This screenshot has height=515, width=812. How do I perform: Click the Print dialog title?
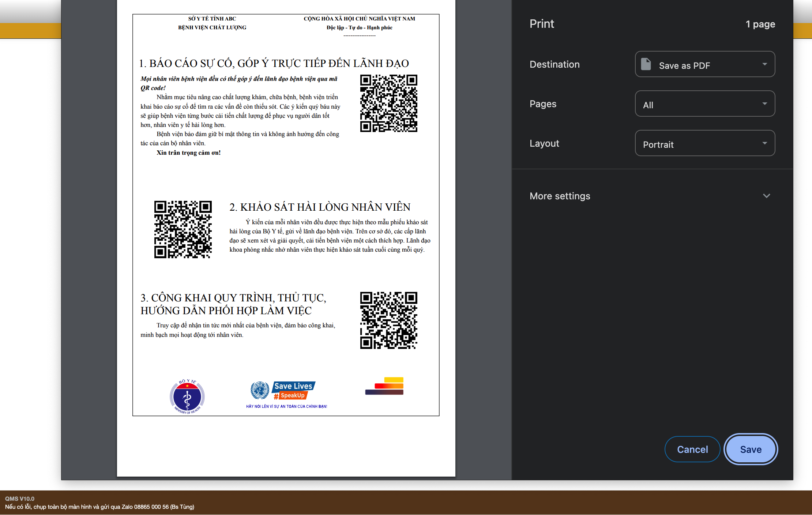point(542,24)
